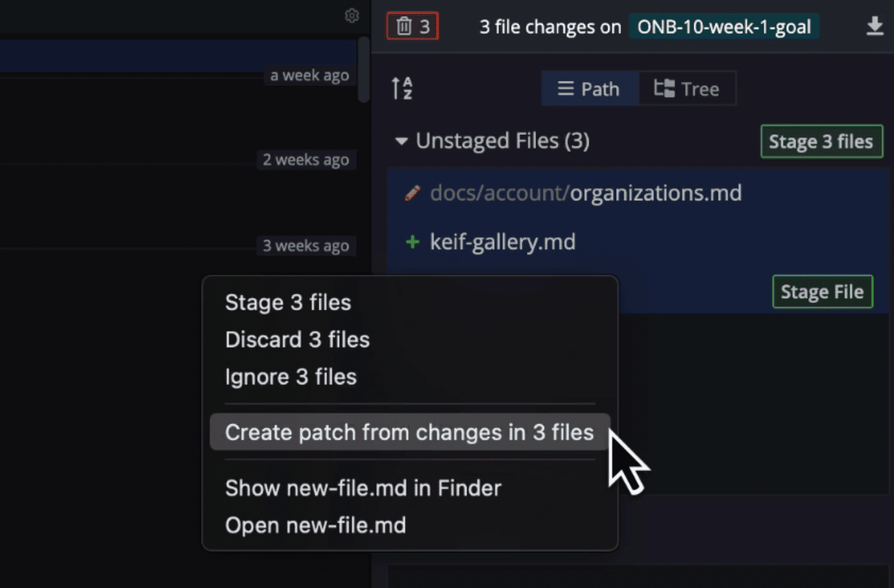Open the settings gear icon
This screenshot has height=588, width=894.
click(x=351, y=15)
